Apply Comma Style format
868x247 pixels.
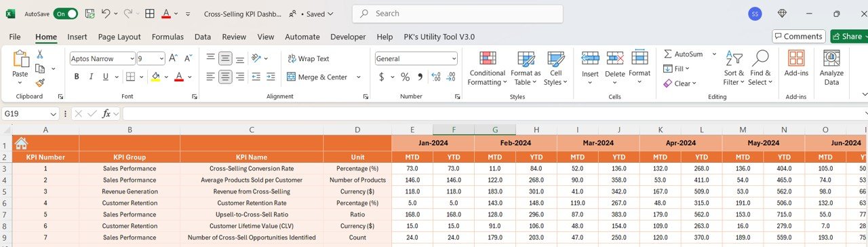[420, 77]
